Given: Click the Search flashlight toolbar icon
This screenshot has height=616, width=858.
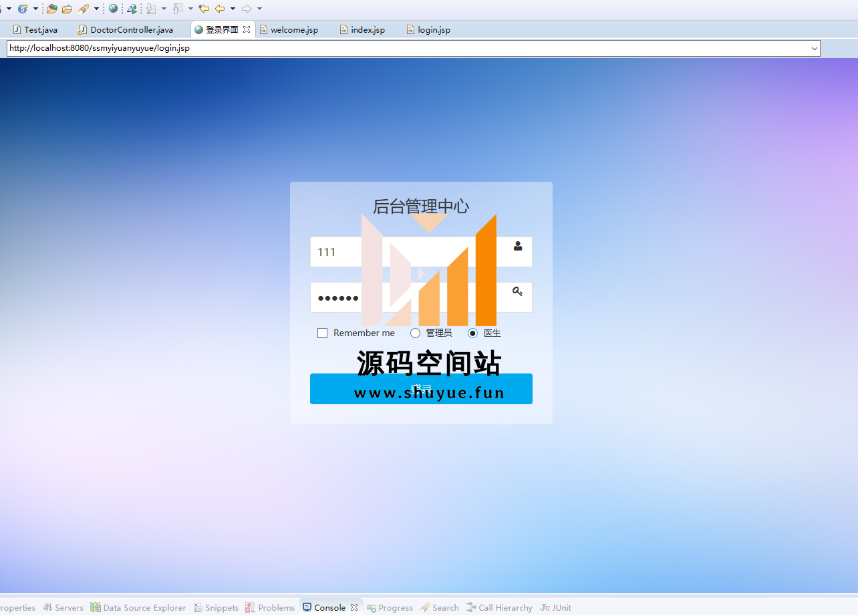Looking at the screenshot, I should pyautogui.click(x=84, y=9).
